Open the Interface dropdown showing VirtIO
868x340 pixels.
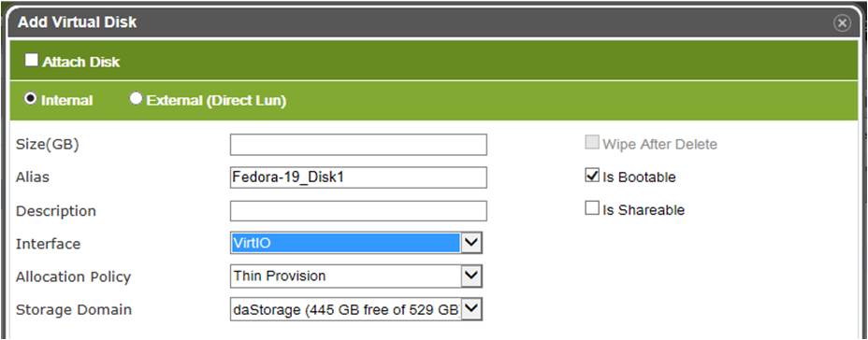[x=356, y=243]
